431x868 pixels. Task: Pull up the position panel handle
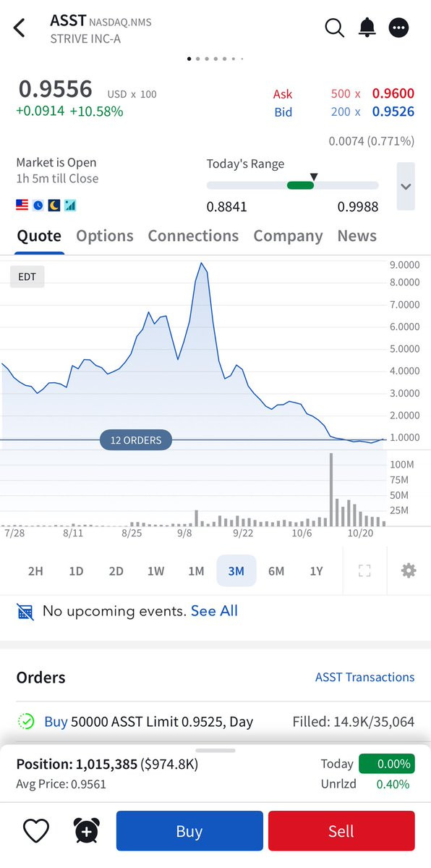pyautogui.click(x=215, y=750)
